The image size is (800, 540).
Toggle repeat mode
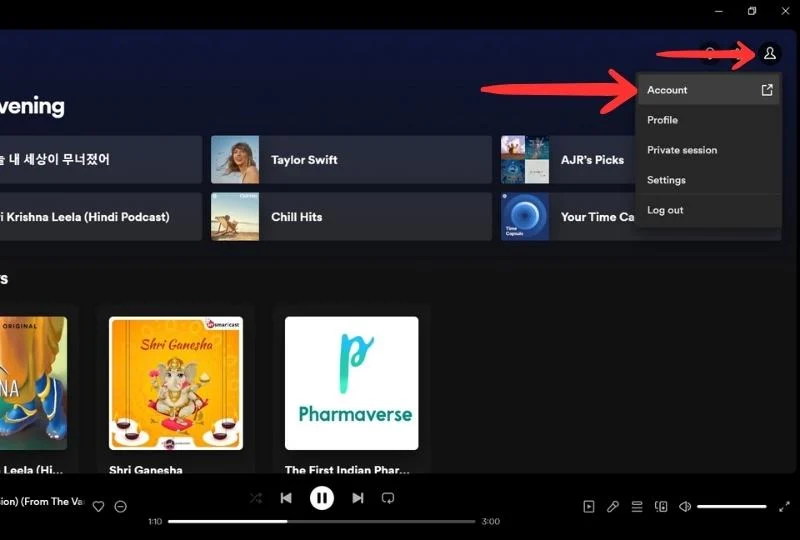coord(389,498)
